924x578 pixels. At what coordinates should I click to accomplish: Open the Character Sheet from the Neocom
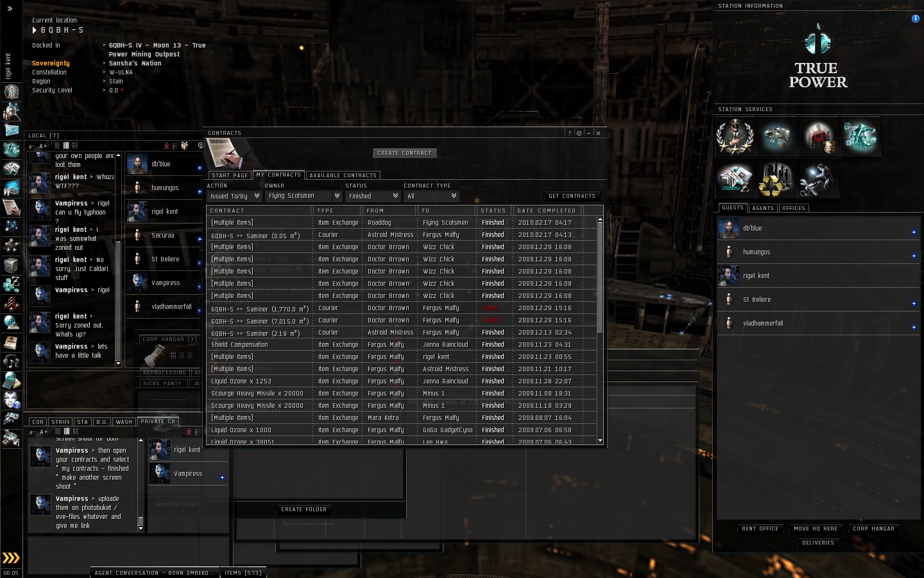pyautogui.click(x=11, y=92)
